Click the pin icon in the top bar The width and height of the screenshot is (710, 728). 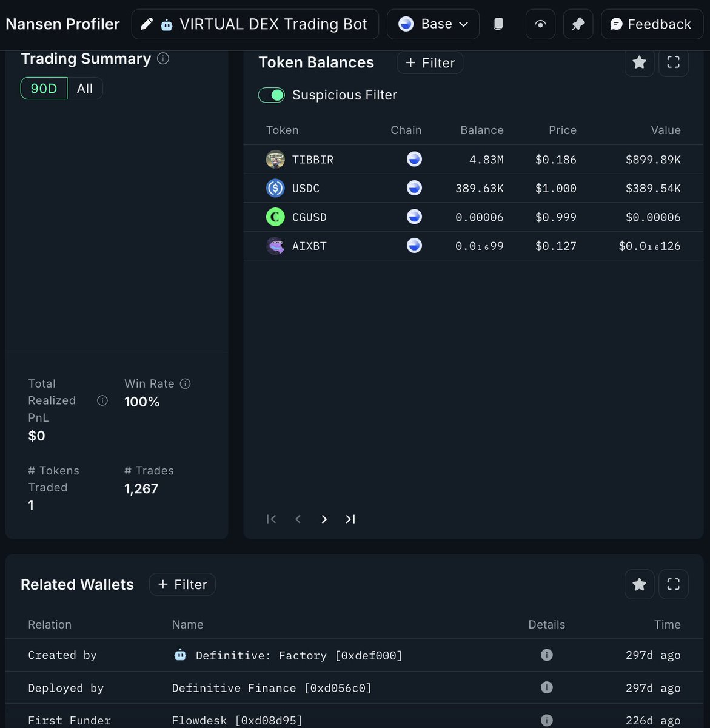tap(578, 24)
